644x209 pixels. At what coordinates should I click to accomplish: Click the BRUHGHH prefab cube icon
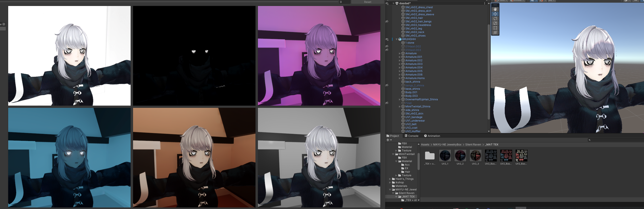(400, 39)
